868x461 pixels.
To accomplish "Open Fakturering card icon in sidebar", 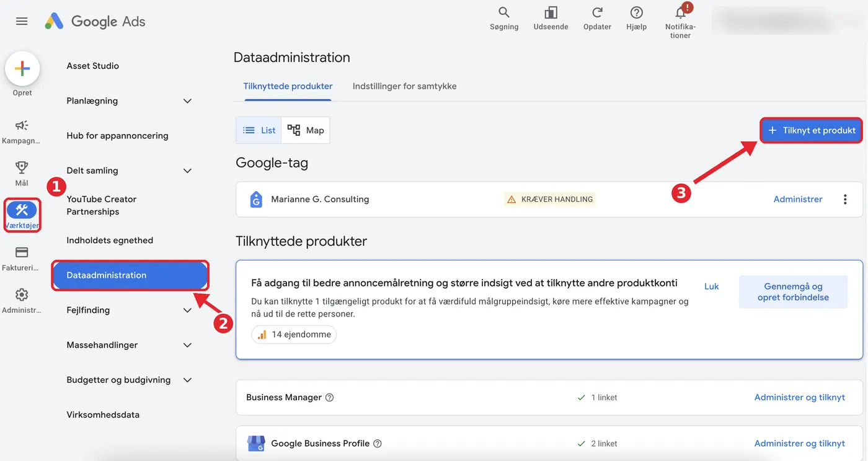I will (x=22, y=253).
